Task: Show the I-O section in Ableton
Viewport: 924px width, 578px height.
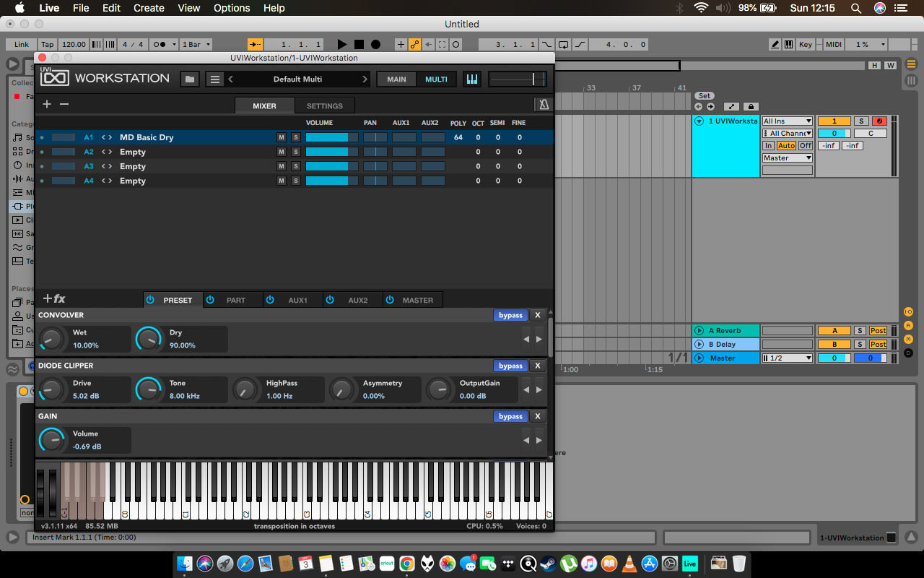Action: (x=908, y=312)
